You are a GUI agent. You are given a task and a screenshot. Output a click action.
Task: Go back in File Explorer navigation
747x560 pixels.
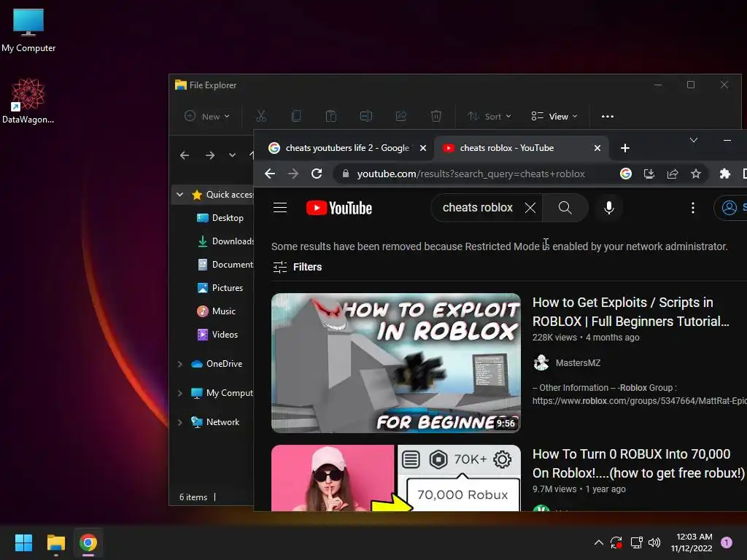pos(185,155)
